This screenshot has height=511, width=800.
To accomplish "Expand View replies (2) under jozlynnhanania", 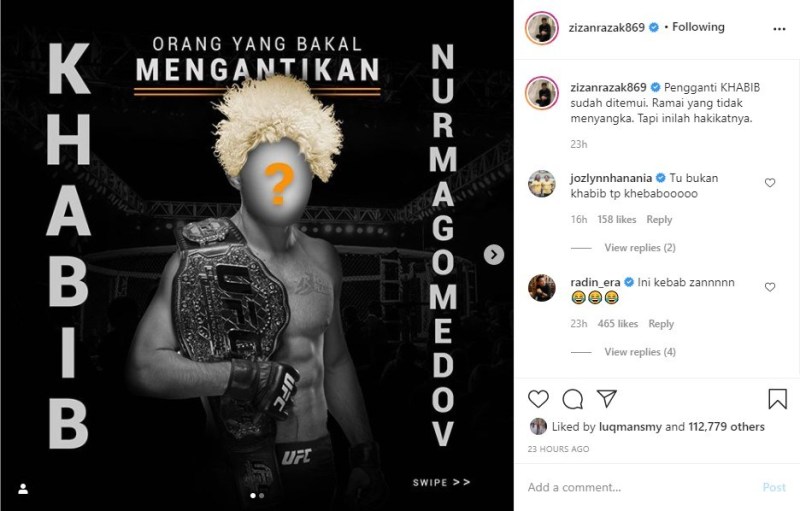I will 640,248.
